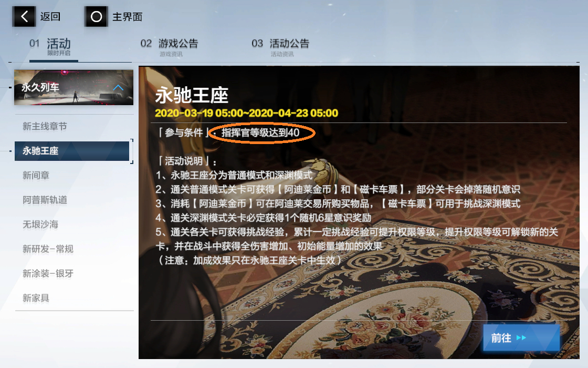Viewport: 588px width, 368px height.
Task: Click the 返回 text label
Action: click(x=50, y=16)
